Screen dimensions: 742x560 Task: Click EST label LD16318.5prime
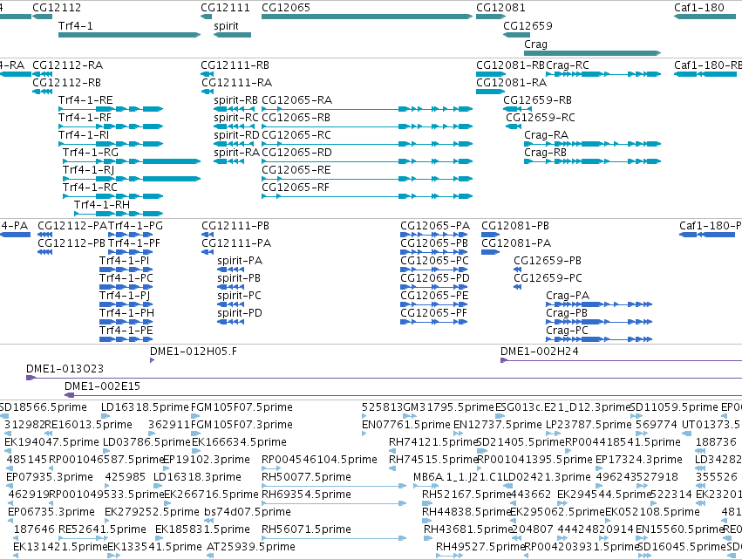(x=145, y=407)
